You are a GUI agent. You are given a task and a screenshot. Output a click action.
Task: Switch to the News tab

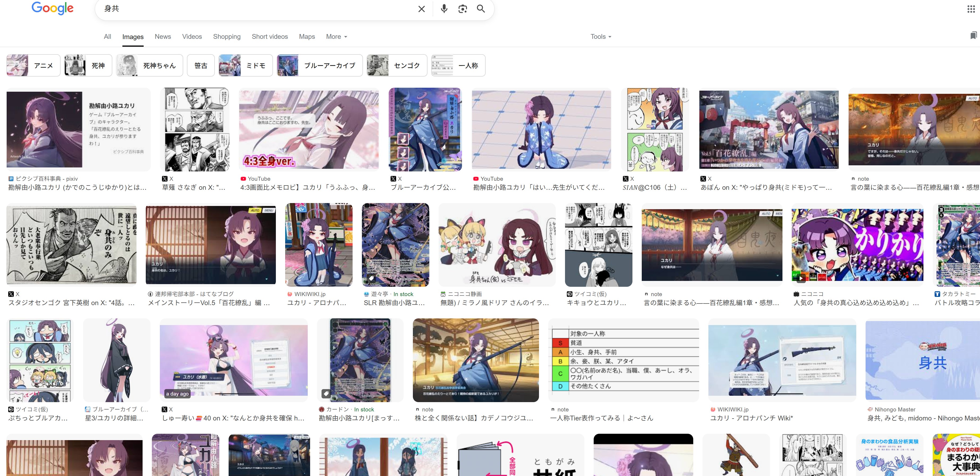pyautogui.click(x=163, y=37)
